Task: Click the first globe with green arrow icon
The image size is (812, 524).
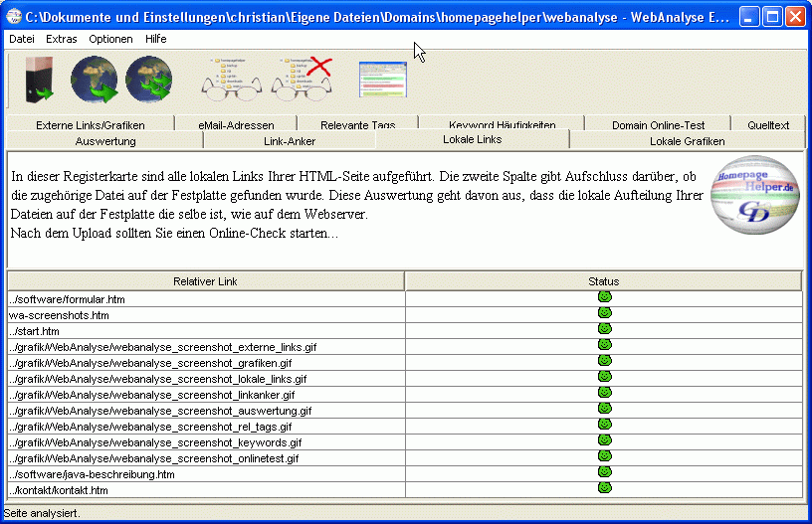Action: (x=95, y=80)
